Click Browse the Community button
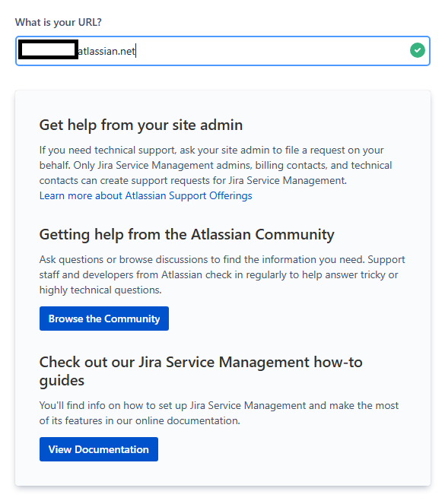This screenshot has height=504, width=445. [104, 319]
